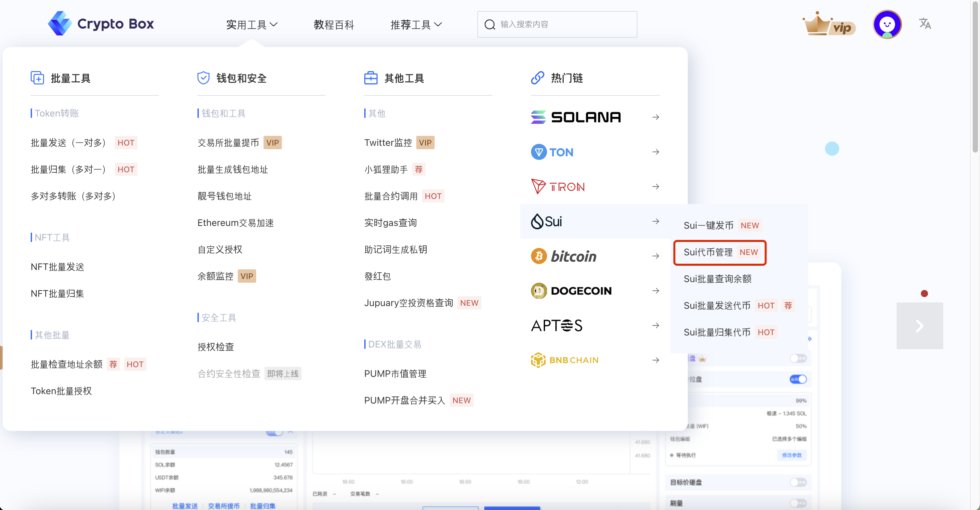The width and height of the screenshot is (980, 510).
Task: Expand BNB Chain submenu arrow
Action: click(x=655, y=360)
